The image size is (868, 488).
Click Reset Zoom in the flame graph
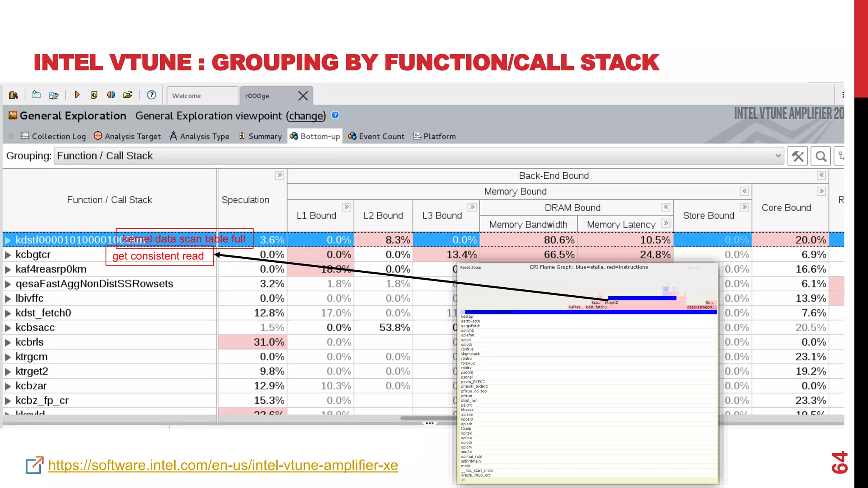click(x=470, y=267)
